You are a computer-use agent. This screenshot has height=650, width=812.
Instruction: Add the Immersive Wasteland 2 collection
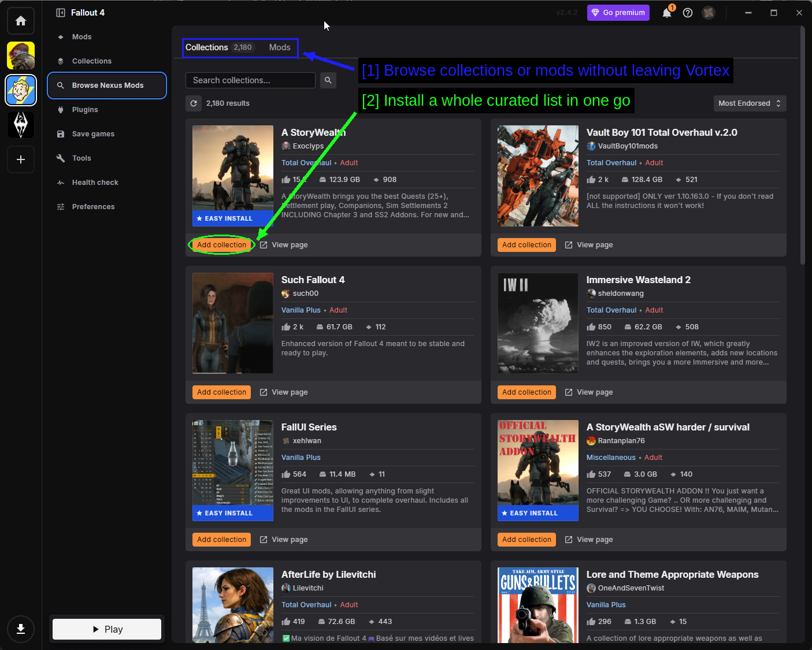pyautogui.click(x=526, y=392)
